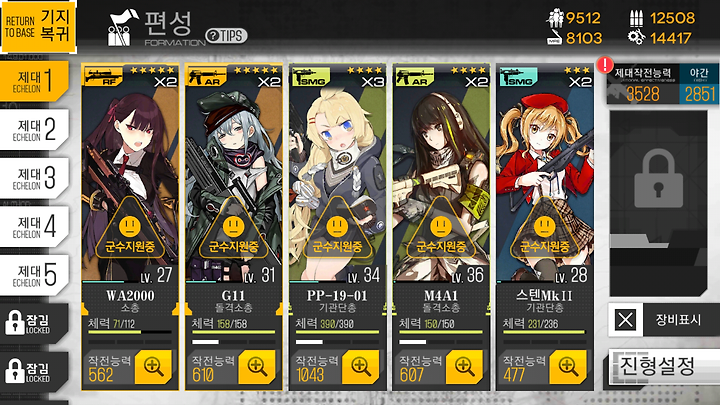720x405 pixels.
Task: Click Return to Base 기지복귀 button
Action: 38,26
